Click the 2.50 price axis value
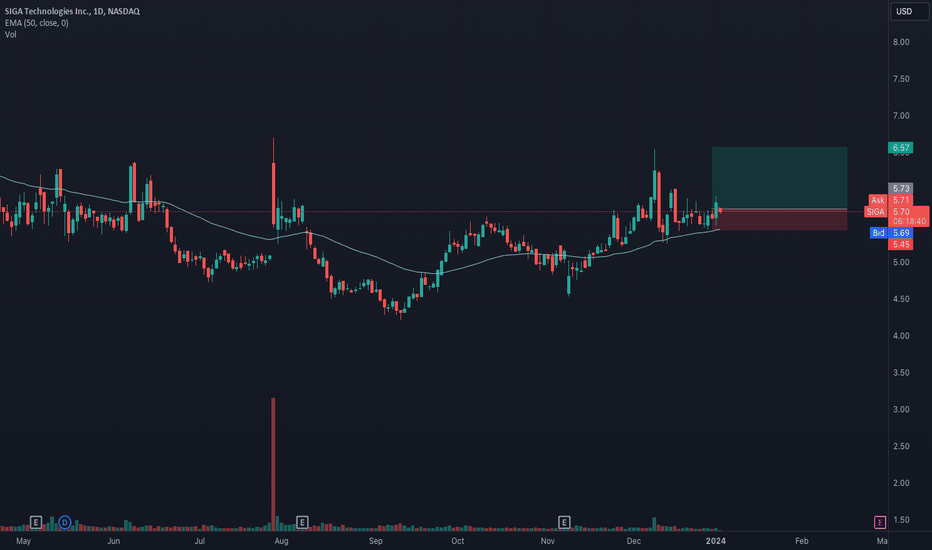Screen dimensions: 932x550 901,447
